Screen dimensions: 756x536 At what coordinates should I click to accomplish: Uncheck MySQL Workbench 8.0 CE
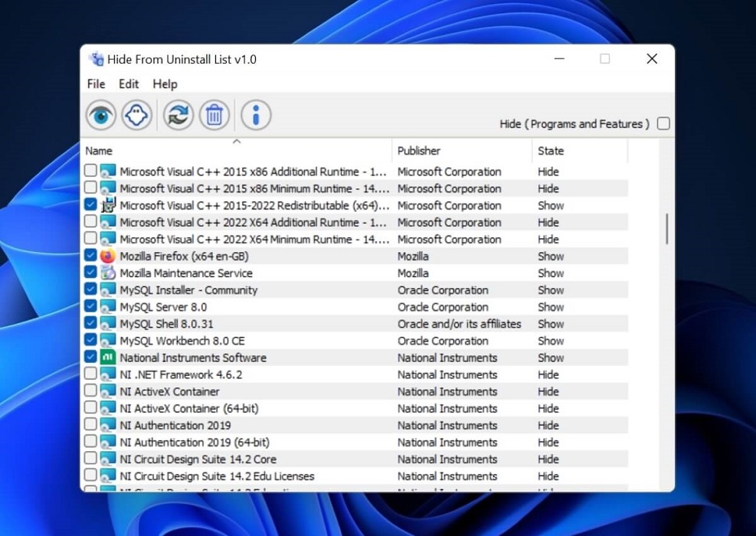click(90, 341)
